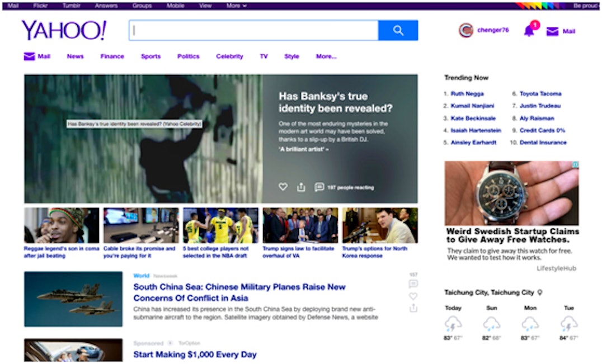Click Sunday's rain weather icon
Screen dimensions: 602x364
492,324
